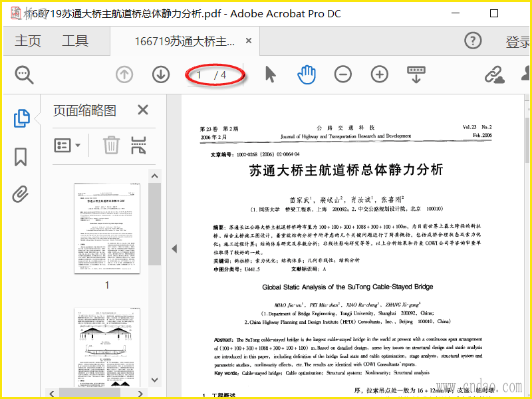Minimize the Acrobat window
Image resolution: width=532 pixels, height=399 pixels.
pos(455,13)
